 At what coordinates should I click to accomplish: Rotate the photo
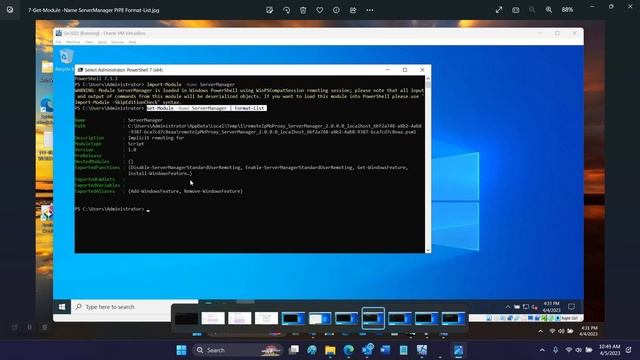click(286, 10)
